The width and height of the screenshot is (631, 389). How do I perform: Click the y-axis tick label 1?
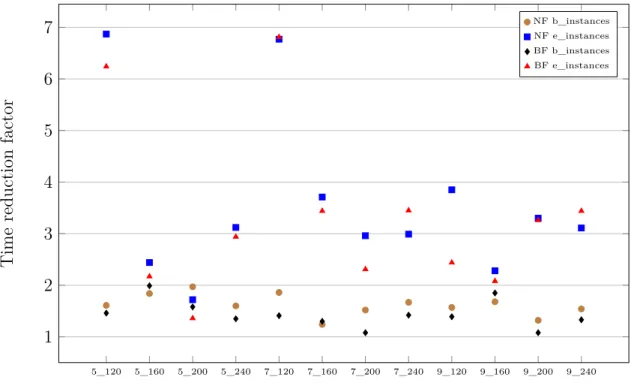tap(48, 337)
